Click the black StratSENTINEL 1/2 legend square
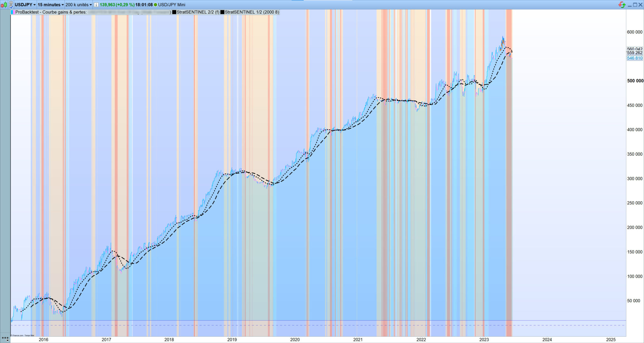 pyautogui.click(x=222, y=12)
